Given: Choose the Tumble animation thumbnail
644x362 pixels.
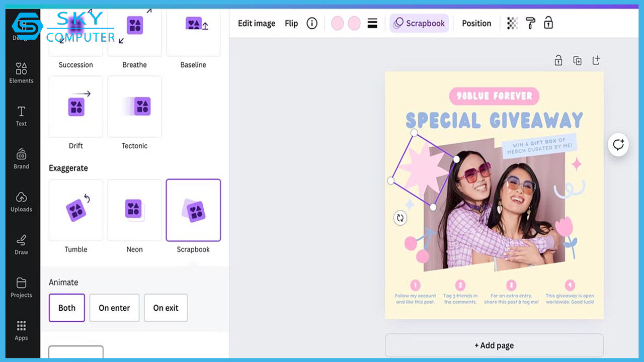Looking at the screenshot, I should pos(76,210).
